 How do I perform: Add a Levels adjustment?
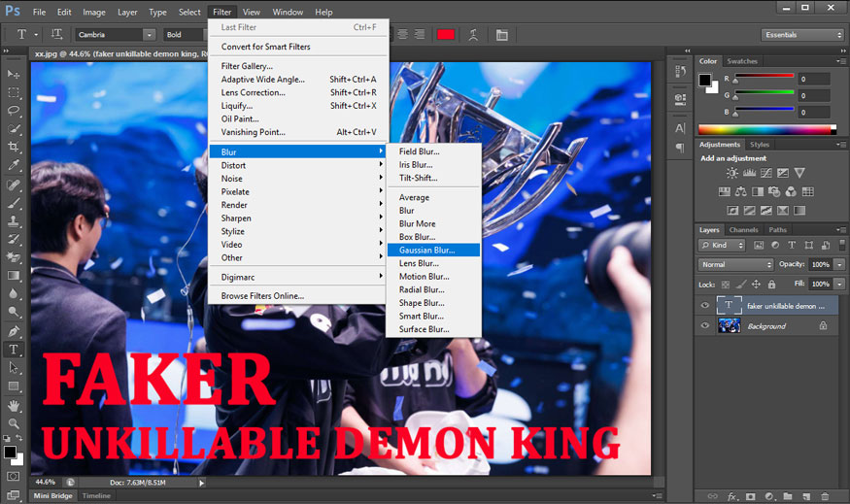pos(749,173)
